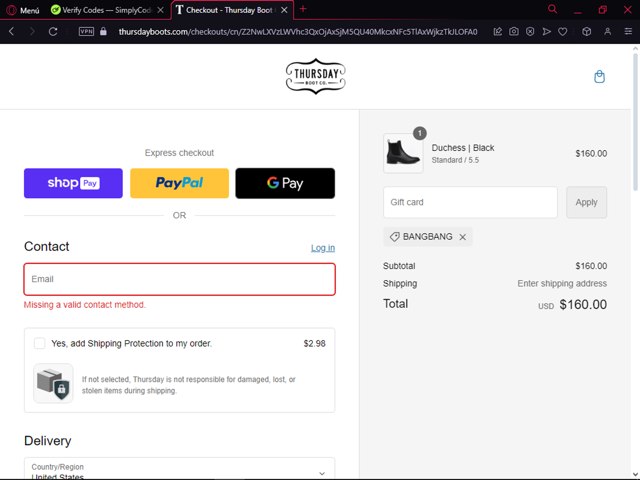Screen dimensions: 640x480
Task: Enable the Shipping Protection checkbox
Action: point(40,343)
